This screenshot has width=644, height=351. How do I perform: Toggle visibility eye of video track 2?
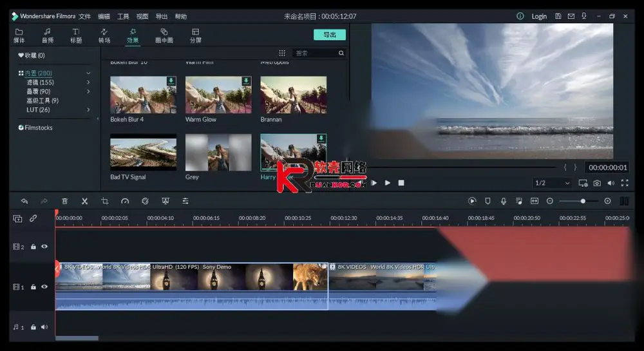pyautogui.click(x=44, y=247)
